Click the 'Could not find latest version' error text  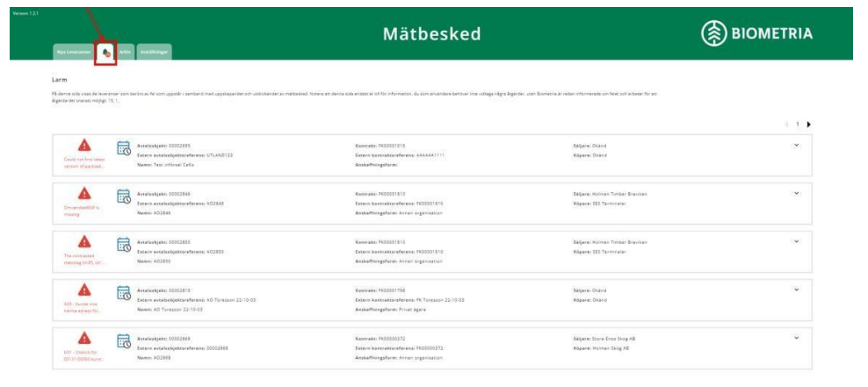click(x=84, y=162)
